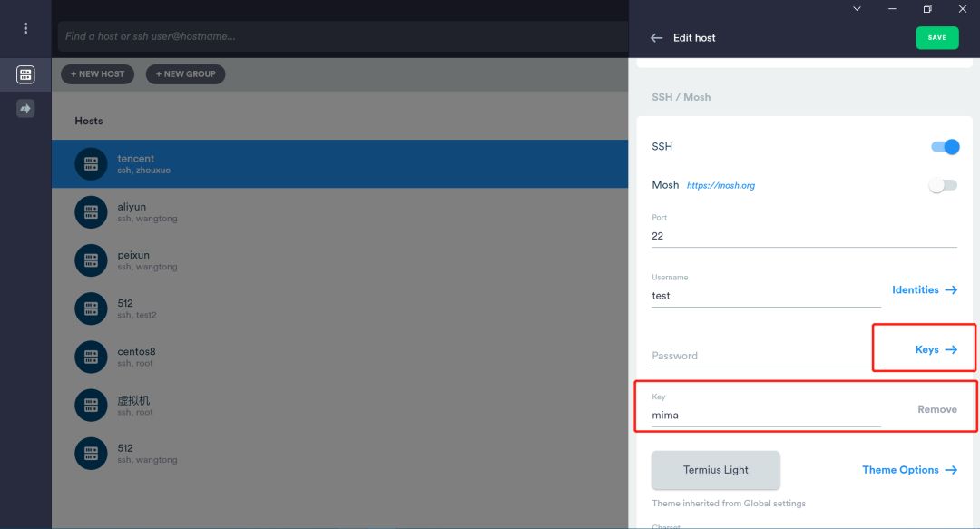Image resolution: width=980 pixels, height=529 pixels.
Task: Click the 虚拟机 host server icon
Action: coord(92,406)
